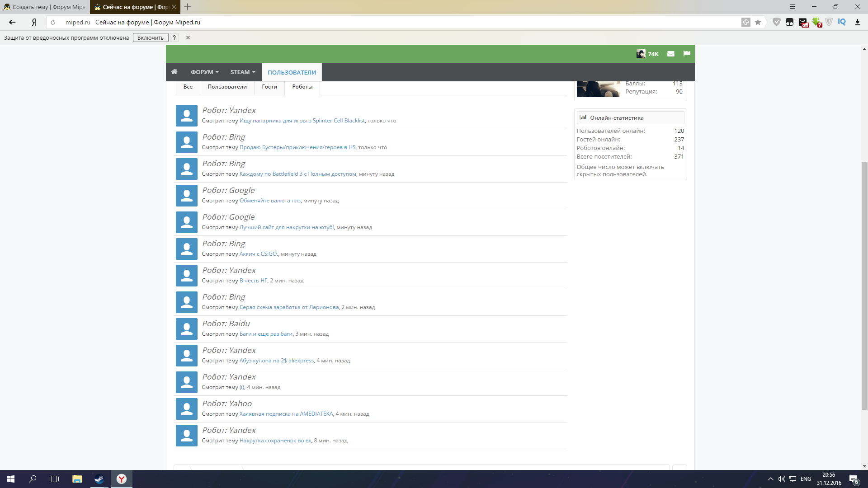Screen dimensions: 868x488
Task: Click the avatar of Yandex robot viewing Splinter Cell topic
Action: click(187, 116)
